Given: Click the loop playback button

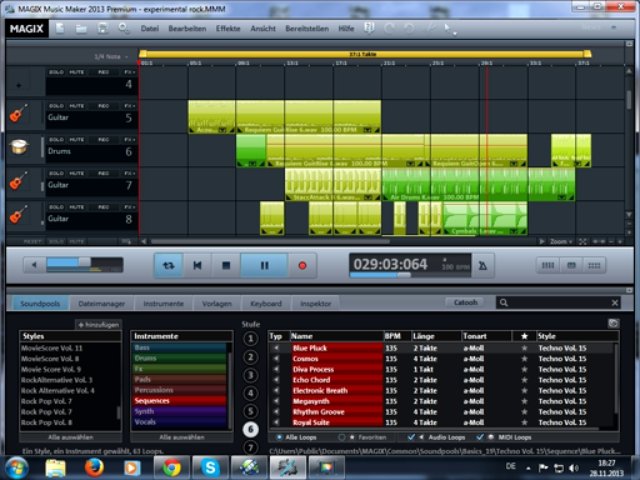Looking at the screenshot, I should (x=169, y=265).
